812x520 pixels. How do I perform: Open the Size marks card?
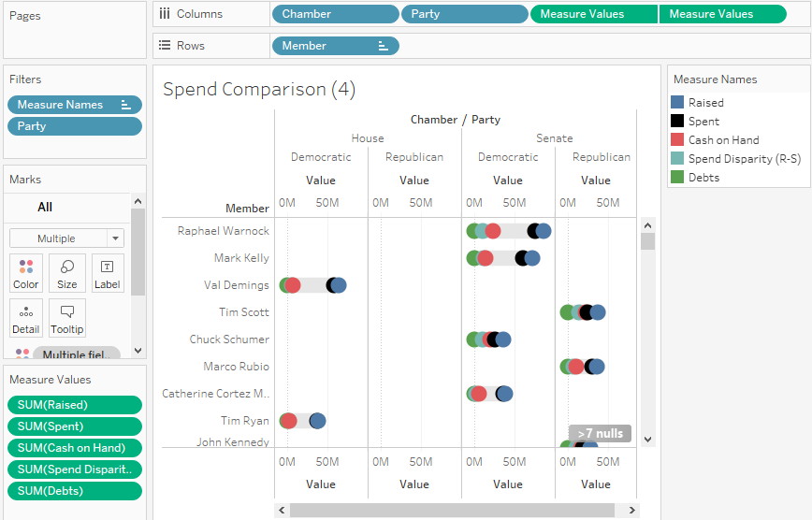pyautogui.click(x=67, y=273)
